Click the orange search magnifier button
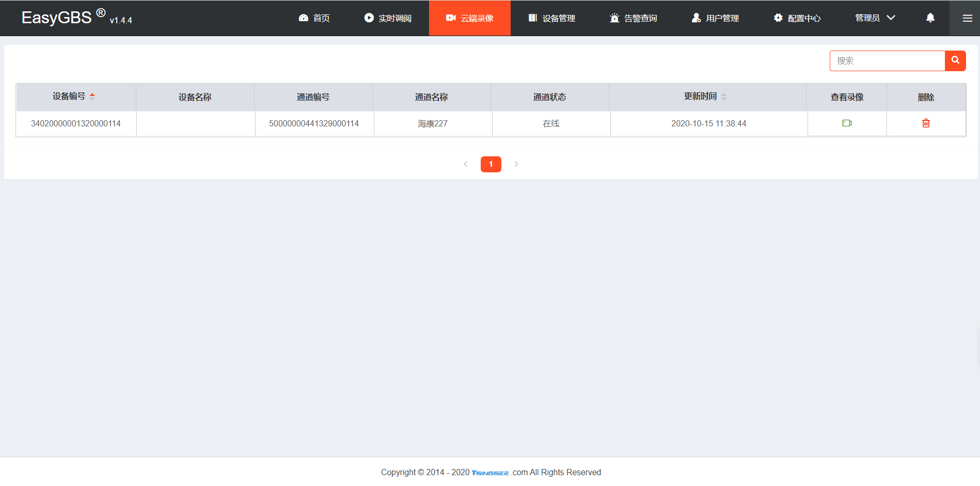 click(x=955, y=60)
